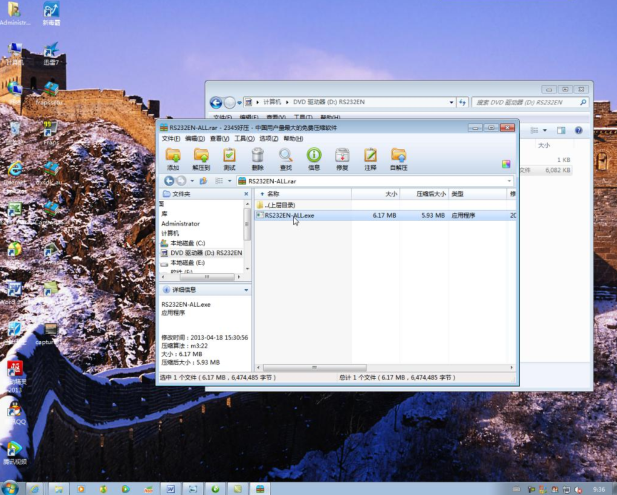Select DVD 驱动器 (D:) RS232EN tree item
Screen dimensions: 617x495
tap(201, 253)
